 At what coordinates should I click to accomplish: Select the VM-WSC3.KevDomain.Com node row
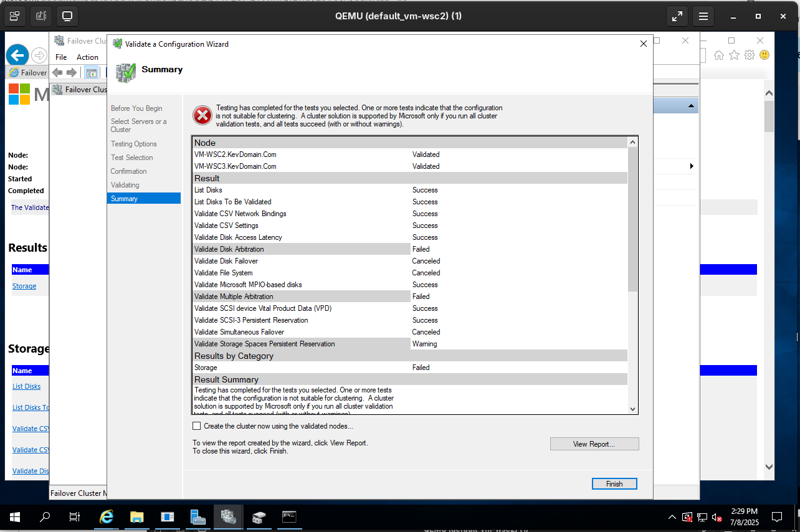410,166
